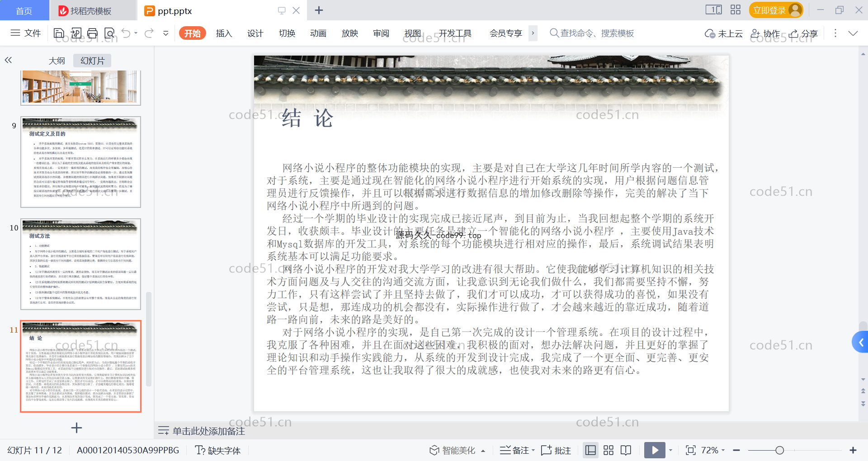
Task: Switch to the 首页 home tab
Action: (x=24, y=10)
